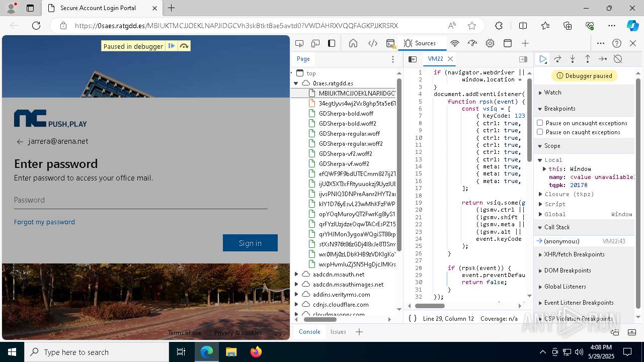
Task: Click the (anonymous) call stack frame
Action: 584,241
